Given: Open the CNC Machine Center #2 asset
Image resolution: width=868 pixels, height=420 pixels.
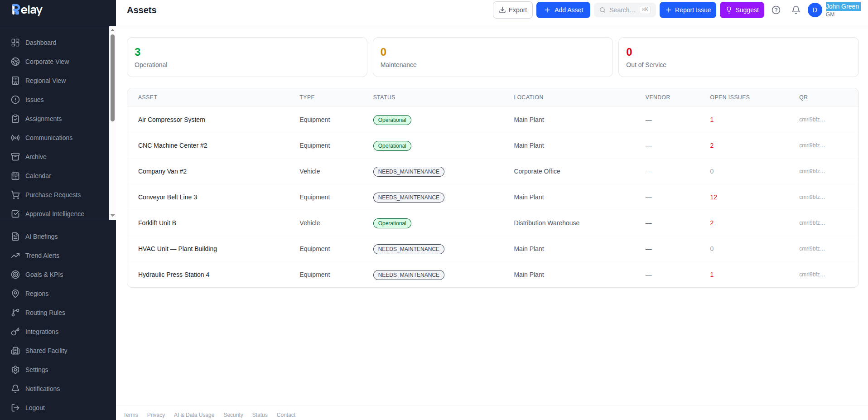Looking at the screenshot, I should click(173, 145).
